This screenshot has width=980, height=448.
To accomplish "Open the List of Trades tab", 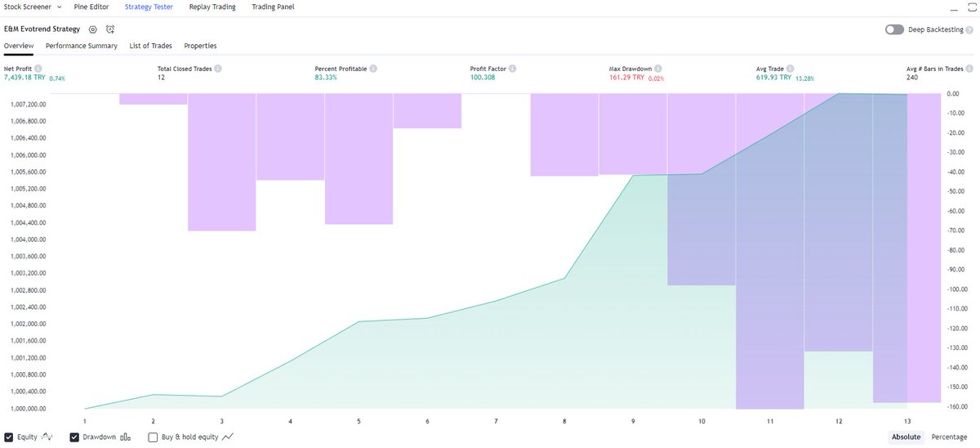I will [x=151, y=46].
